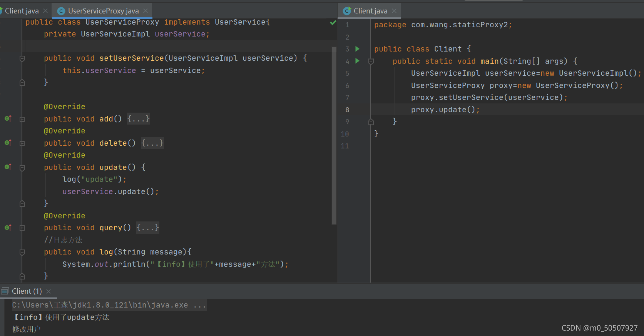
Task: Click the folded {...} placeholder after query()
Action: (x=148, y=228)
